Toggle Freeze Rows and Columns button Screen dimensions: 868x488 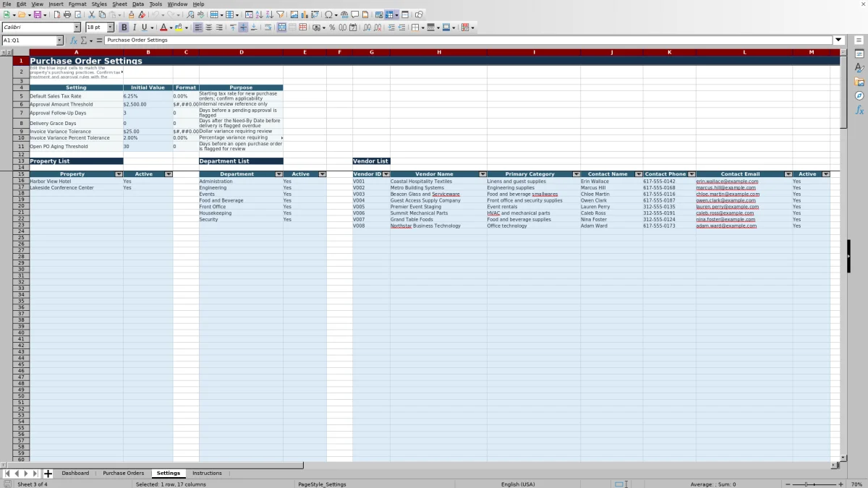pyautogui.click(x=389, y=14)
